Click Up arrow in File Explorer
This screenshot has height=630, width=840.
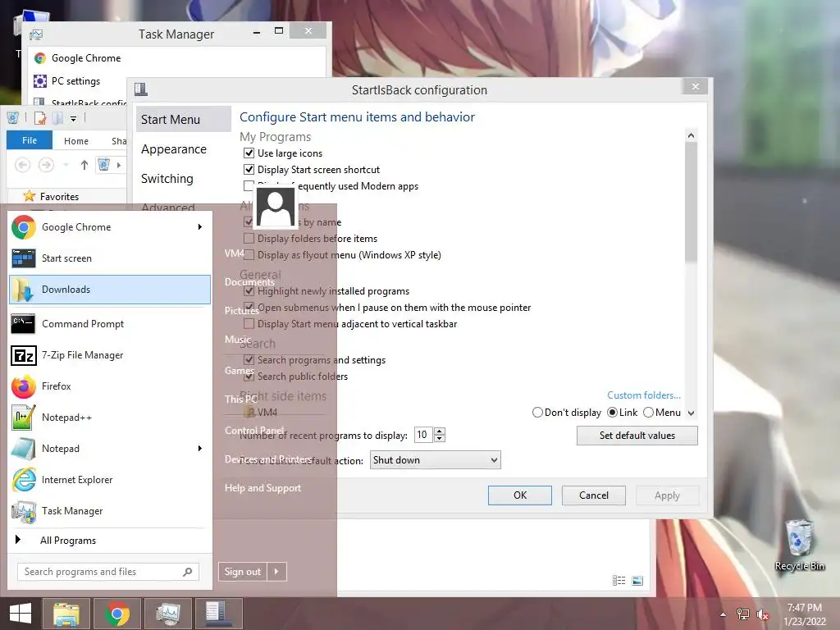[x=84, y=165]
